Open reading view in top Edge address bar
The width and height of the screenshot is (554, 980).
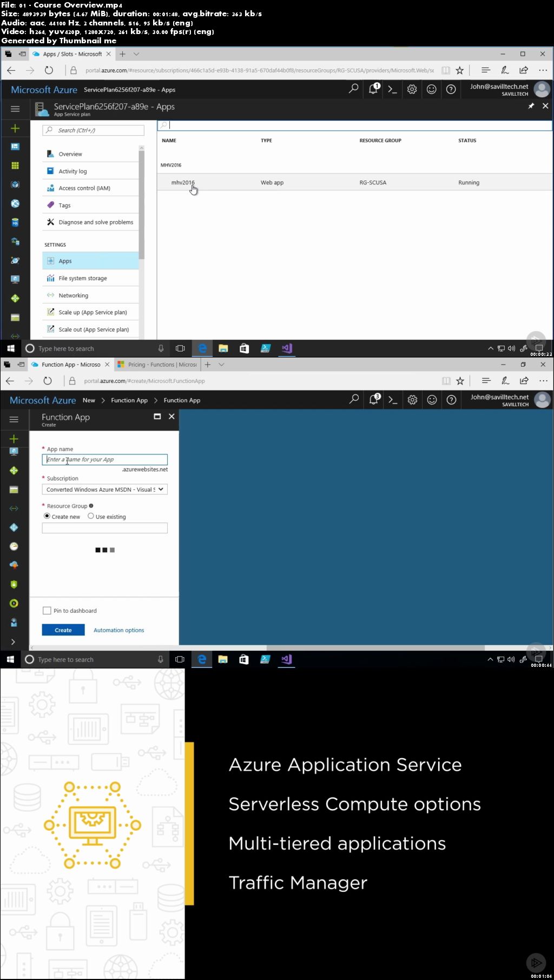[446, 70]
